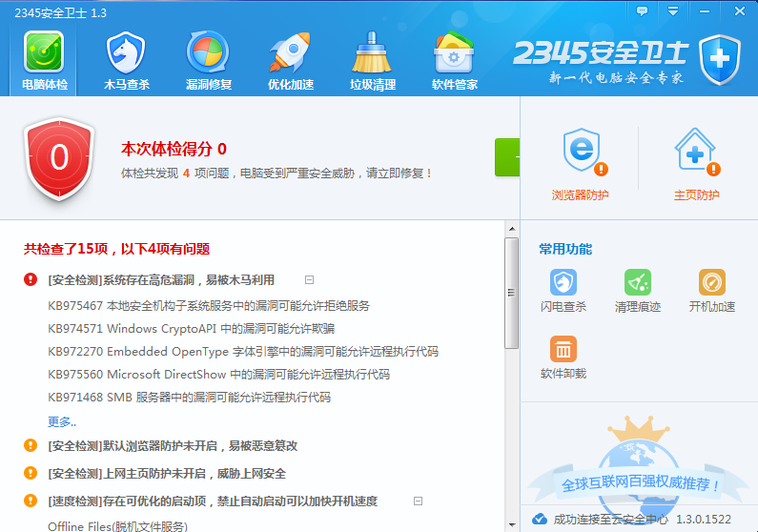758x532 pixels.
Task: Click the 2345安全卫士 blue shield logo
Action: [719, 59]
